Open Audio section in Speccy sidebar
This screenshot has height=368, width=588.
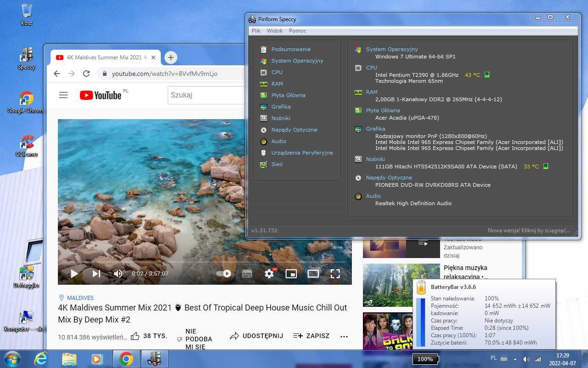pyautogui.click(x=278, y=141)
